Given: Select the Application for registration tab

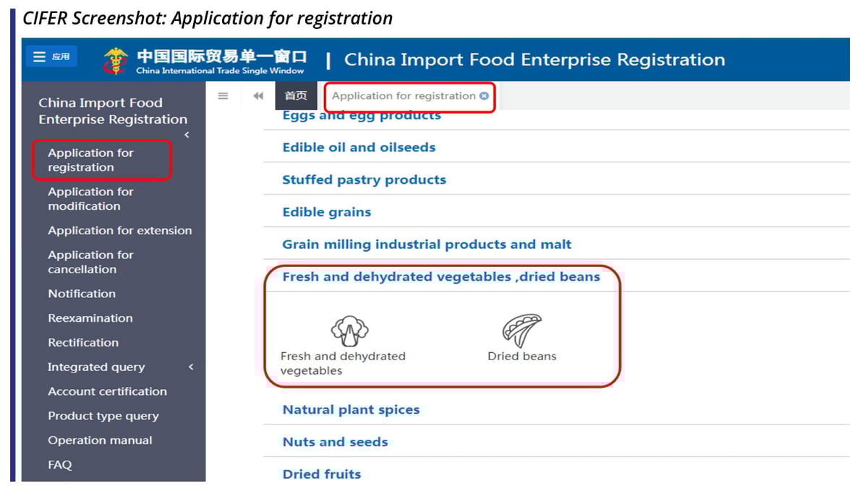Looking at the screenshot, I should click(404, 96).
